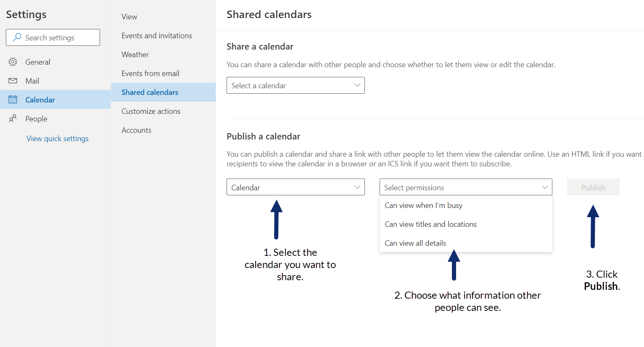Screen dimensions: 644x347
Task: Open Mail settings via the envelope icon
Action: pos(13,81)
